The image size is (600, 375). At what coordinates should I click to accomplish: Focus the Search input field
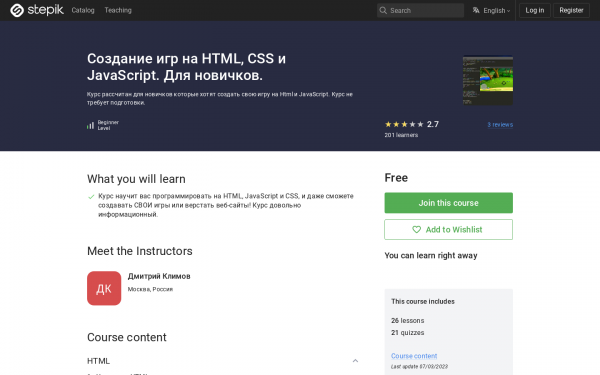pos(420,10)
